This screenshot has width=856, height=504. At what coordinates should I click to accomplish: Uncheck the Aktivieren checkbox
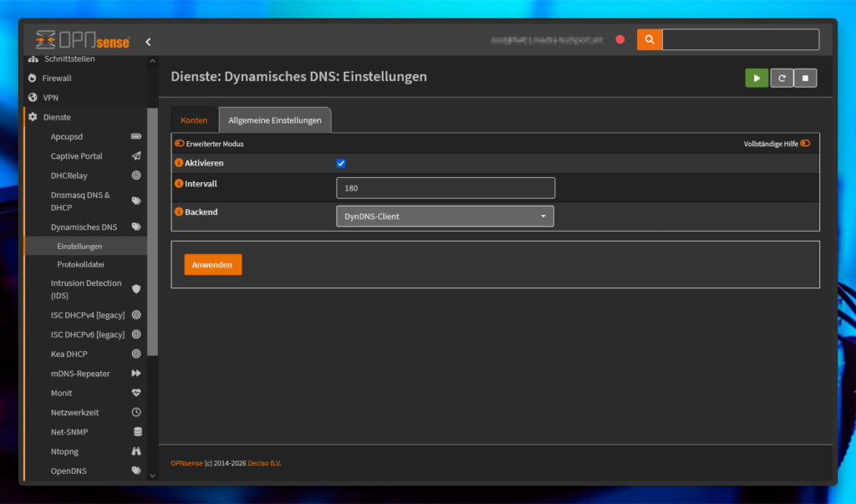tap(341, 164)
